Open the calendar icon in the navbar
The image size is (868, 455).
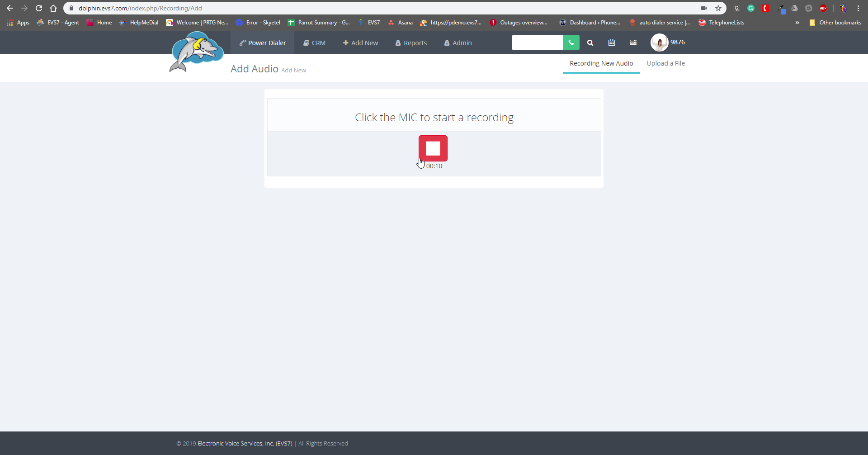coord(612,43)
